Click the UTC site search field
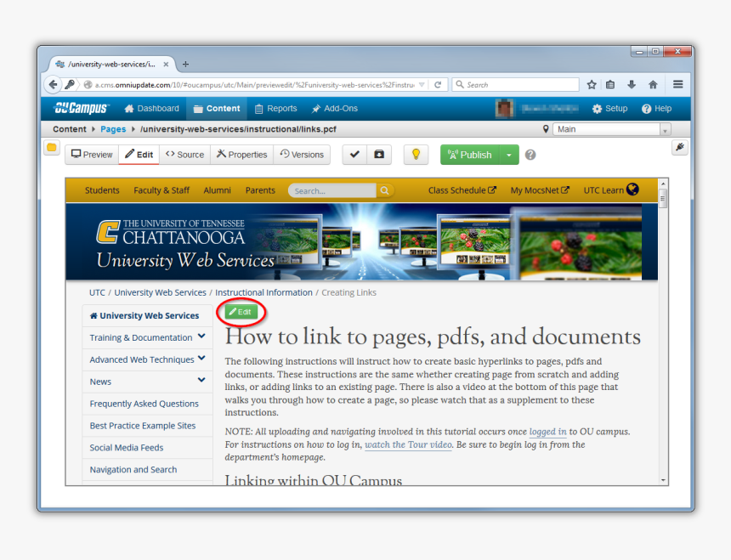 click(x=332, y=190)
